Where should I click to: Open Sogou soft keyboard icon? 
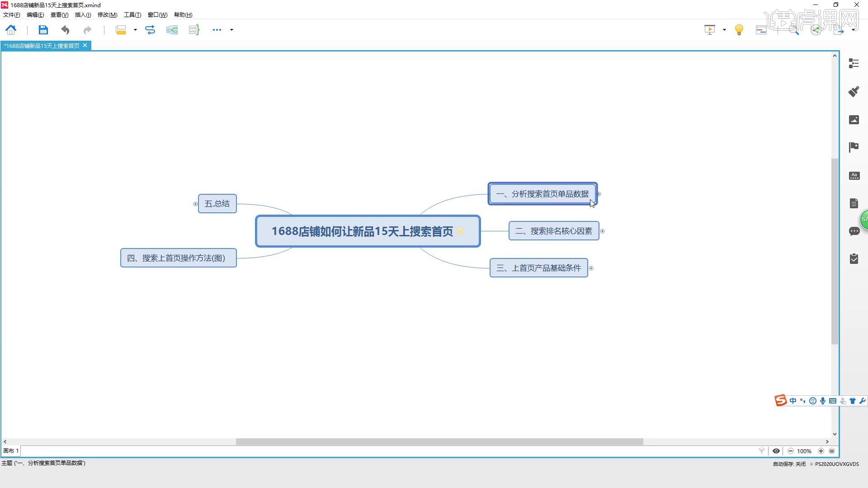pyautogui.click(x=833, y=401)
